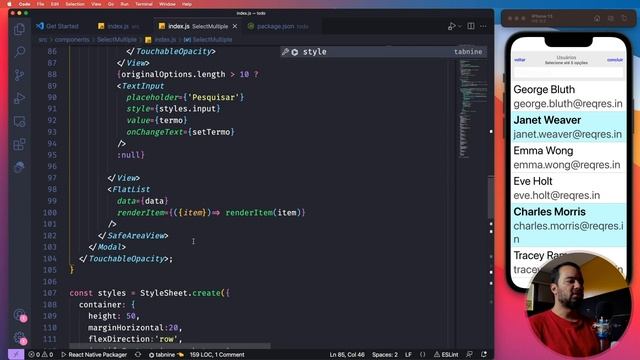The image size is (640, 360).
Task: Open the View menu
Action: (96, 4)
